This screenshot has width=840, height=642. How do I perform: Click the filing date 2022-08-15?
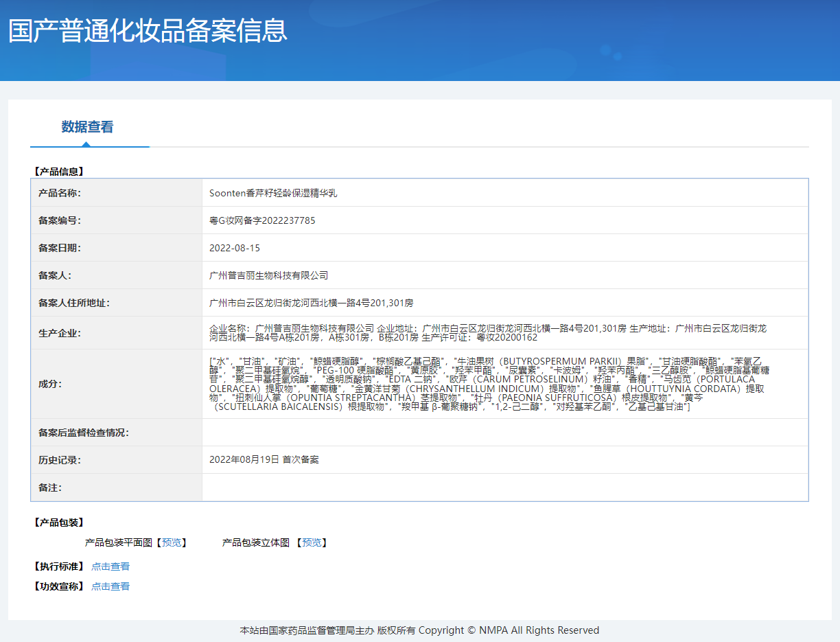(235, 248)
